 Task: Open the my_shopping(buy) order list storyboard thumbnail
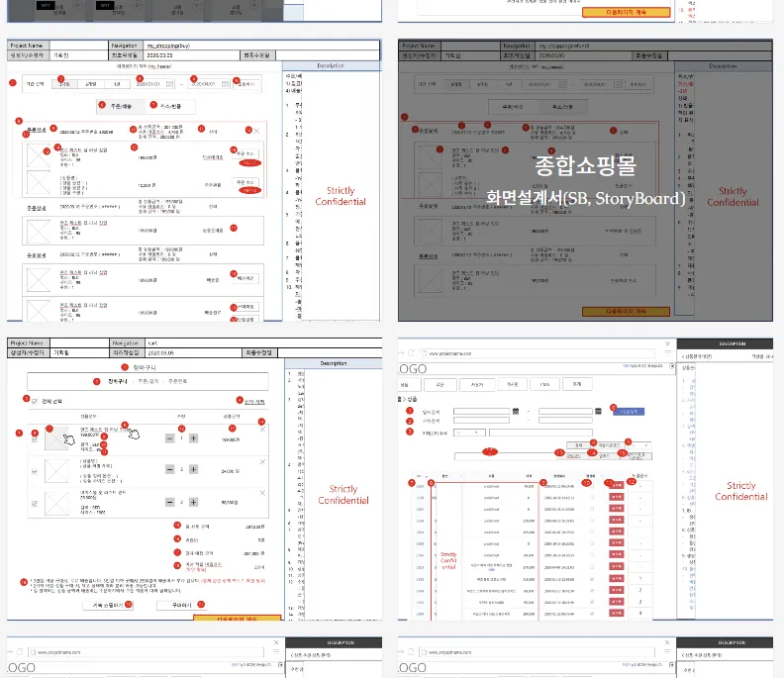pyautogui.click(x=194, y=180)
